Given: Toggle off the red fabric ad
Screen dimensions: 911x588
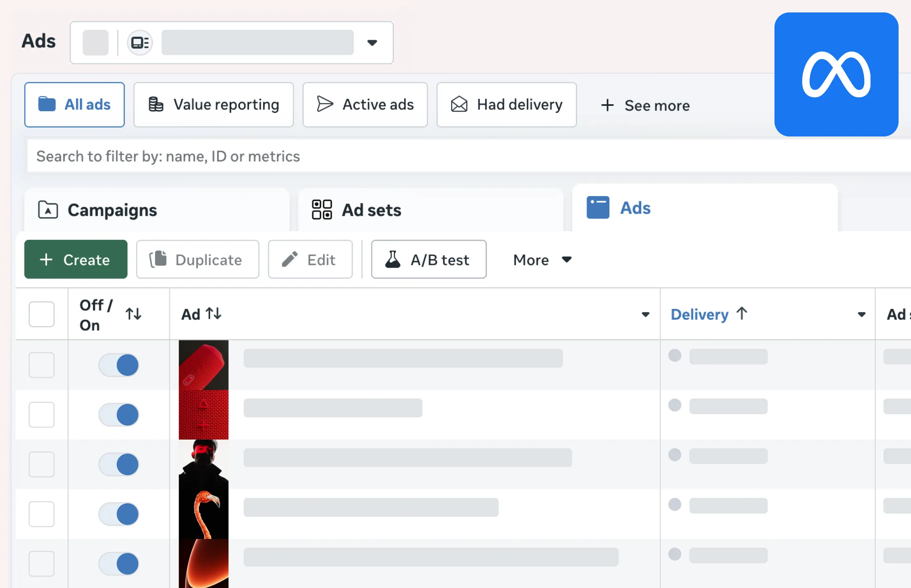Looking at the screenshot, I should [119, 414].
